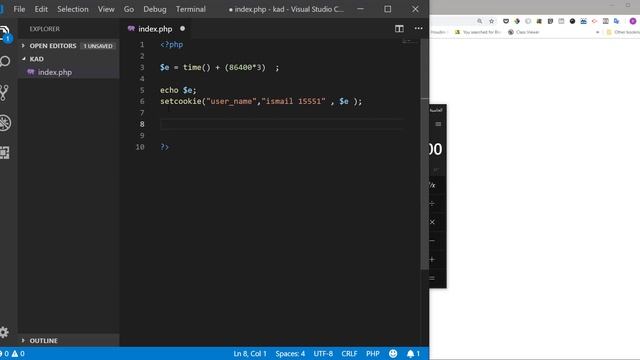
Task: Click the red diamond extension icon in browser
Action: [x=594, y=21]
